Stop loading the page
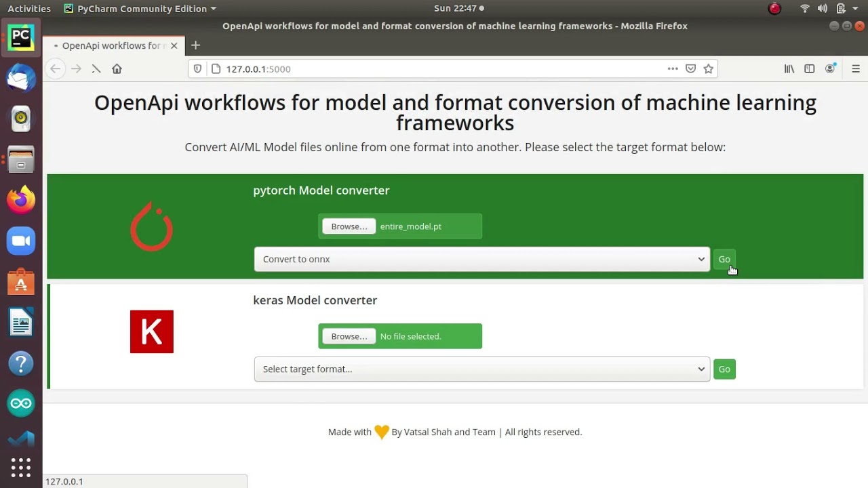The width and height of the screenshot is (868, 488). [96, 68]
